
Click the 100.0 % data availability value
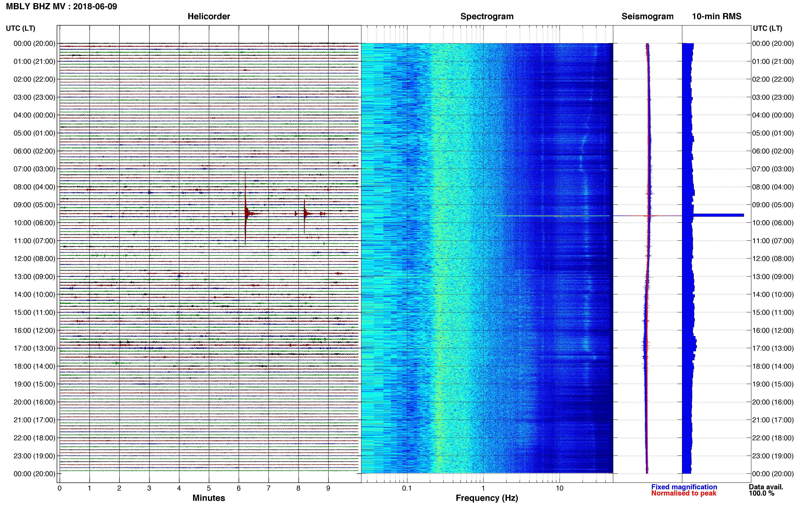761,493
